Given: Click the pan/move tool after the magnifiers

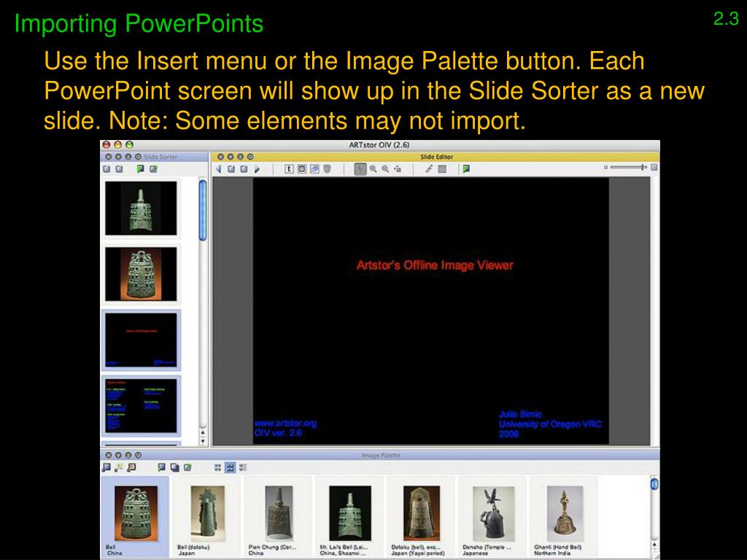Looking at the screenshot, I should point(398,169).
